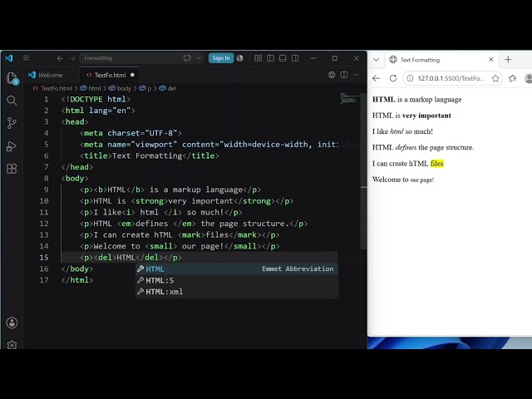Refresh the browser page

[393, 78]
